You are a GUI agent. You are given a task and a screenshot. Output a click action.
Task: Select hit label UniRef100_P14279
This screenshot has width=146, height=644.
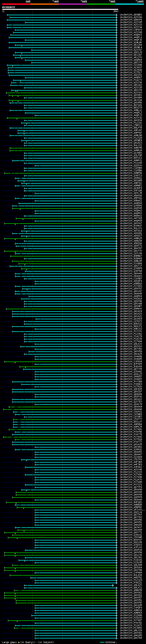pos(131,337)
